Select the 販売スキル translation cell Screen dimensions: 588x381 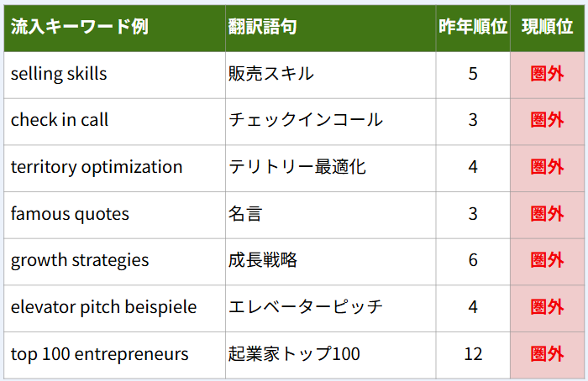[271, 74]
